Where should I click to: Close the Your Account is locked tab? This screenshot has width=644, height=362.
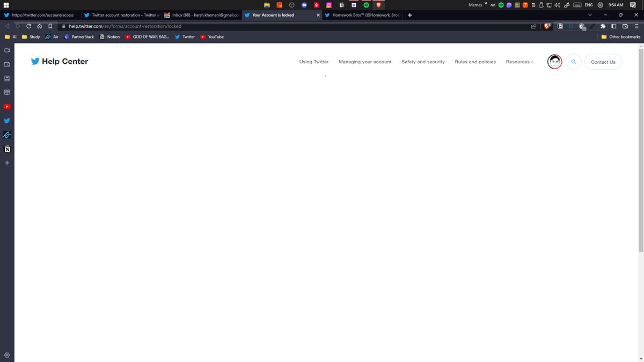318,15
